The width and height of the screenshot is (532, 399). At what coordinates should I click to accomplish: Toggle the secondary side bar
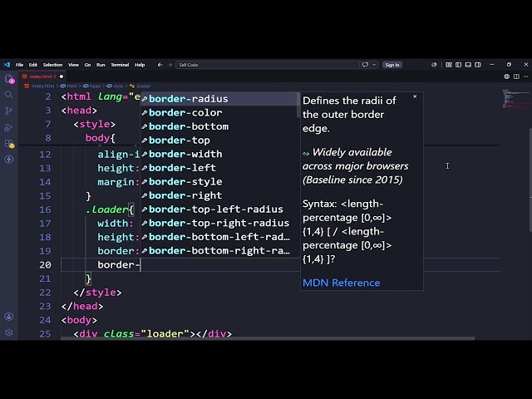pyautogui.click(x=478, y=65)
